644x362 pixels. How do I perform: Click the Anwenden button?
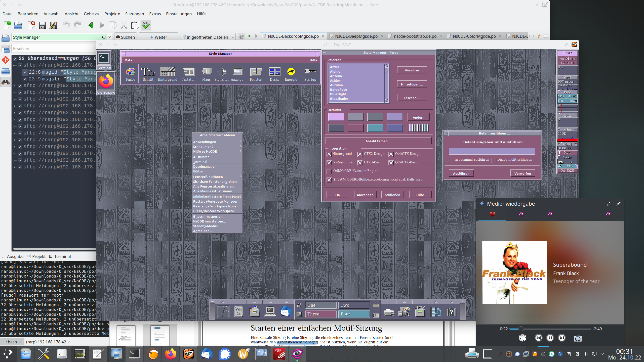365,195
